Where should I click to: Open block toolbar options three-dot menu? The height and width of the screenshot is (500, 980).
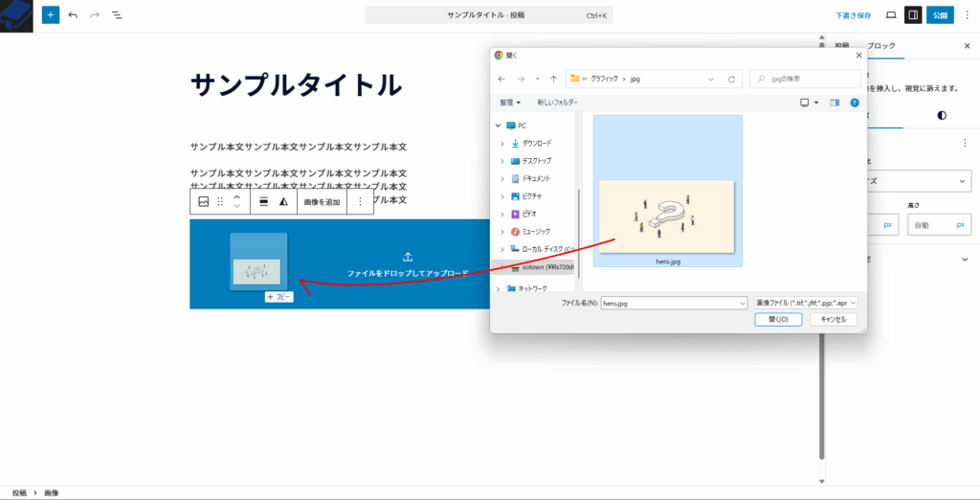360,202
